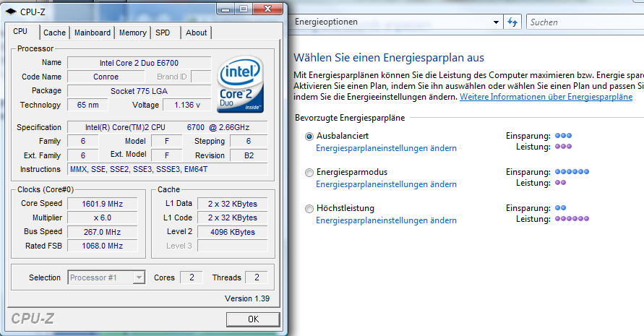Image resolution: width=644 pixels, height=336 pixels.
Task: Click the Voltage value 1.136 v
Action: click(x=187, y=105)
